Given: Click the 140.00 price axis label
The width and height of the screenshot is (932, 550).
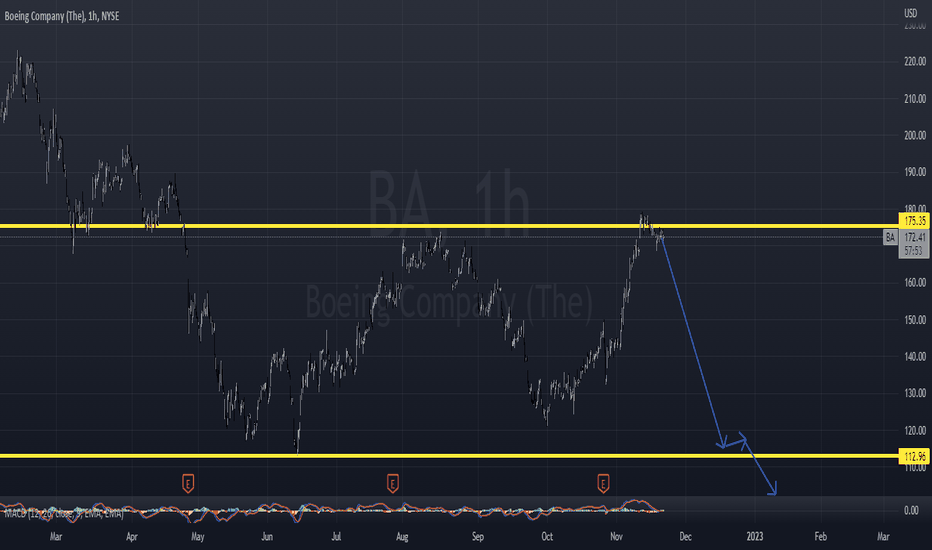Looking at the screenshot, I should click(x=915, y=357).
